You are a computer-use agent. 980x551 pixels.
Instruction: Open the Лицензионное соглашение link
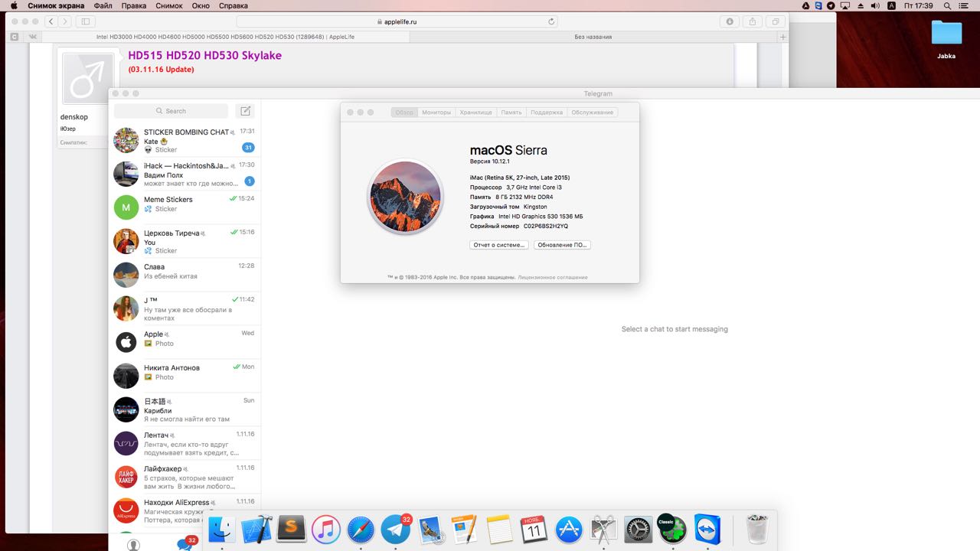[553, 277]
